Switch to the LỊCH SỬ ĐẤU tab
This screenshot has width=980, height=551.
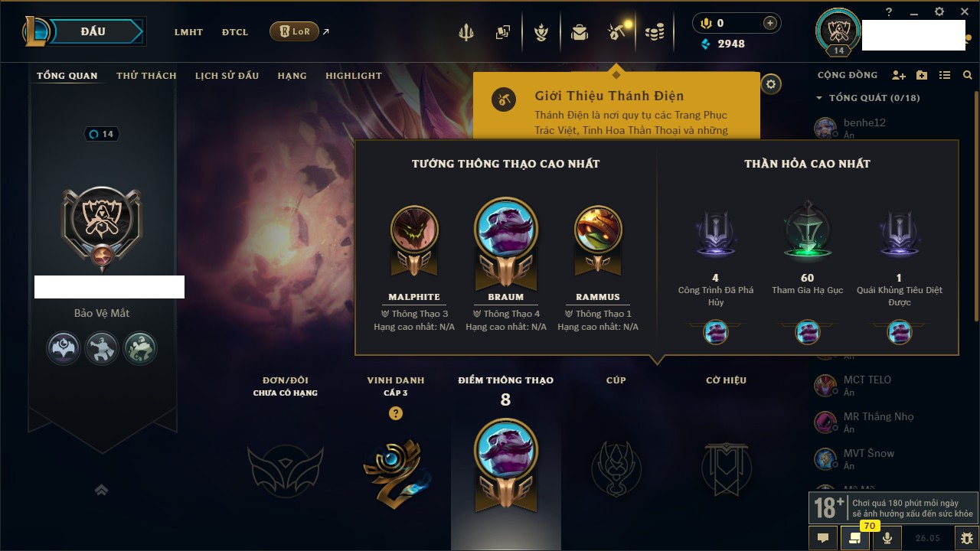coord(227,76)
